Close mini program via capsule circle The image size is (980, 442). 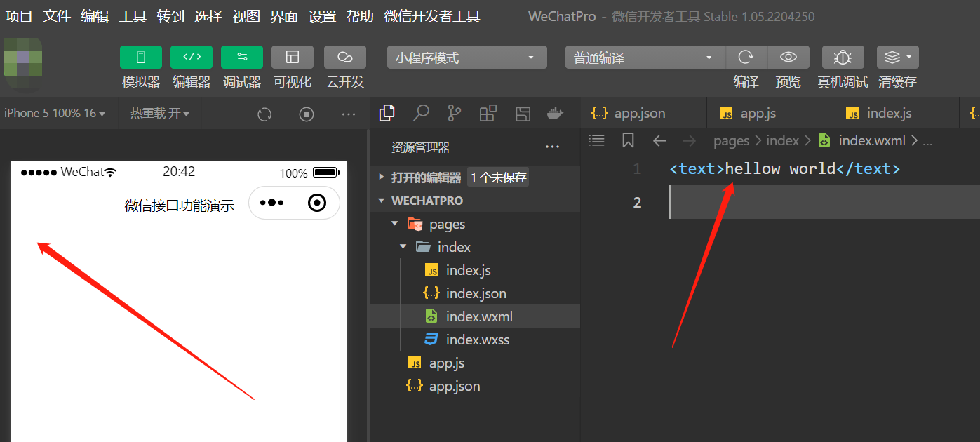[317, 203]
